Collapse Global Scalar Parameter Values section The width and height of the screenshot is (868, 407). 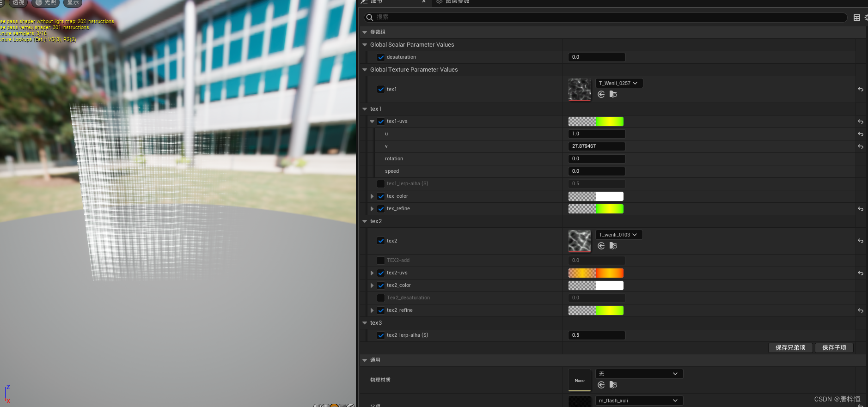365,45
